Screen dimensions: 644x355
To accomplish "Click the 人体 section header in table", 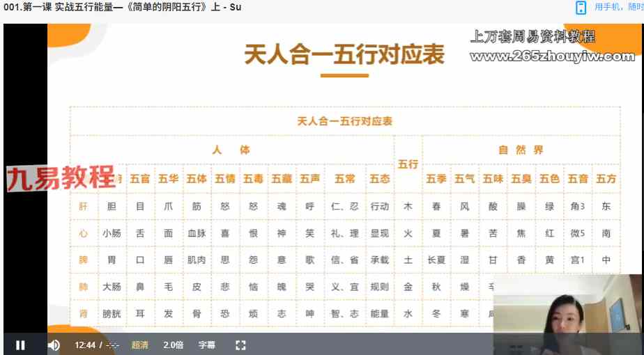I will [x=231, y=150].
